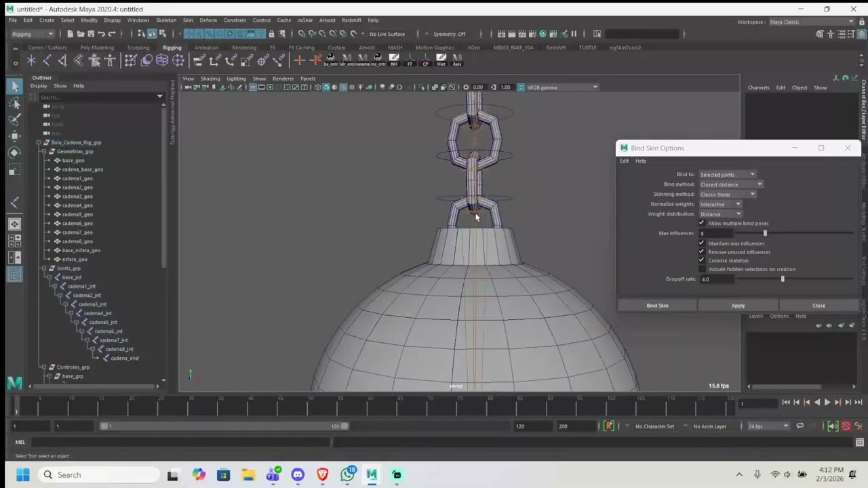Open the Rigging menu set dropdown
This screenshot has width=868, height=488.
pyautogui.click(x=32, y=34)
